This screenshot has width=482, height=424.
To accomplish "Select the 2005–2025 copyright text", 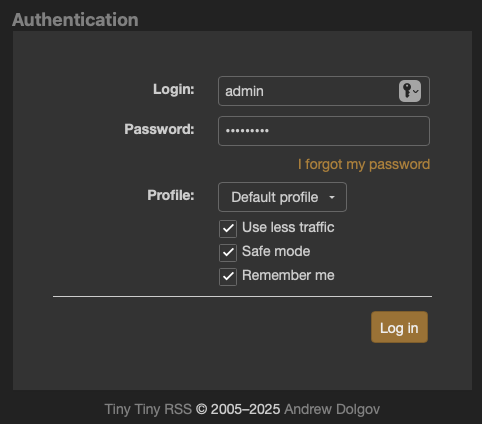I will point(245,409).
